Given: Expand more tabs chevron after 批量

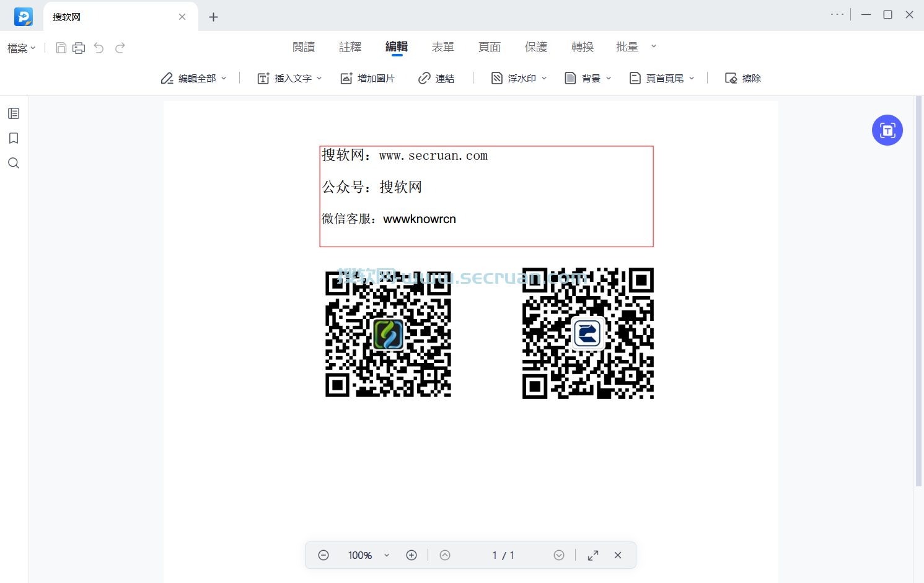Looking at the screenshot, I should click(x=654, y=46).
